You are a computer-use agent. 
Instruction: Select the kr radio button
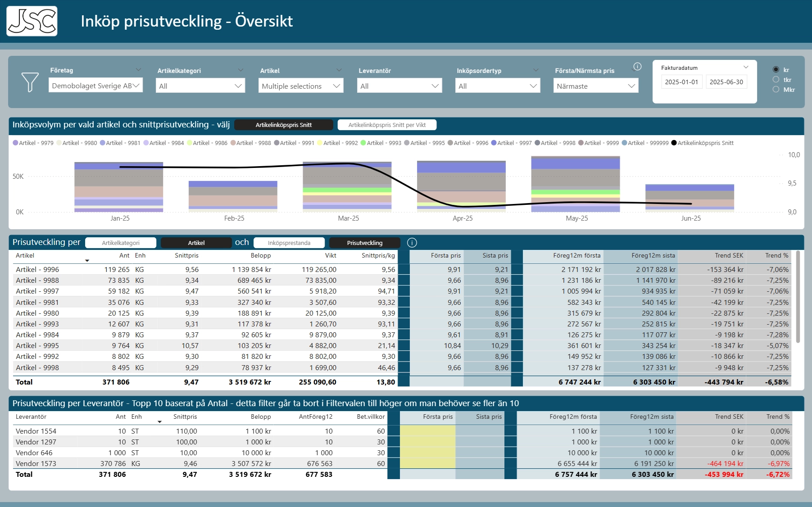(x=776, y=70)
